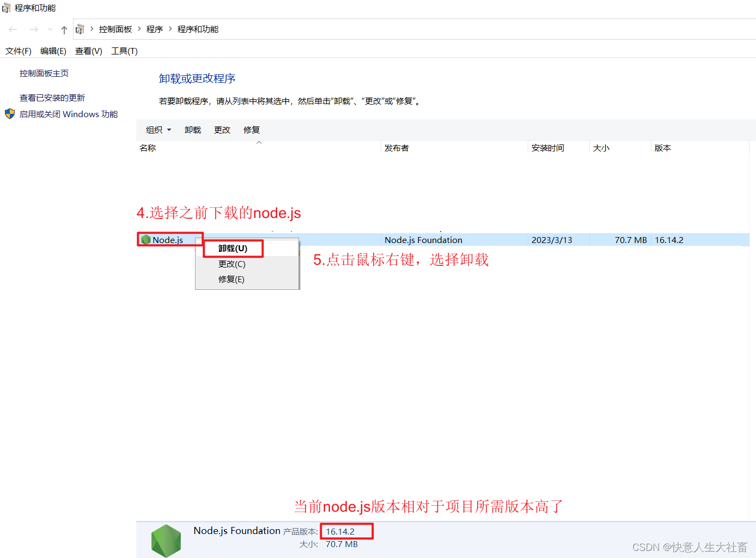Click the forward navigation arrow
This screenshot has width=756, height=558.
[x=34, y=29]
